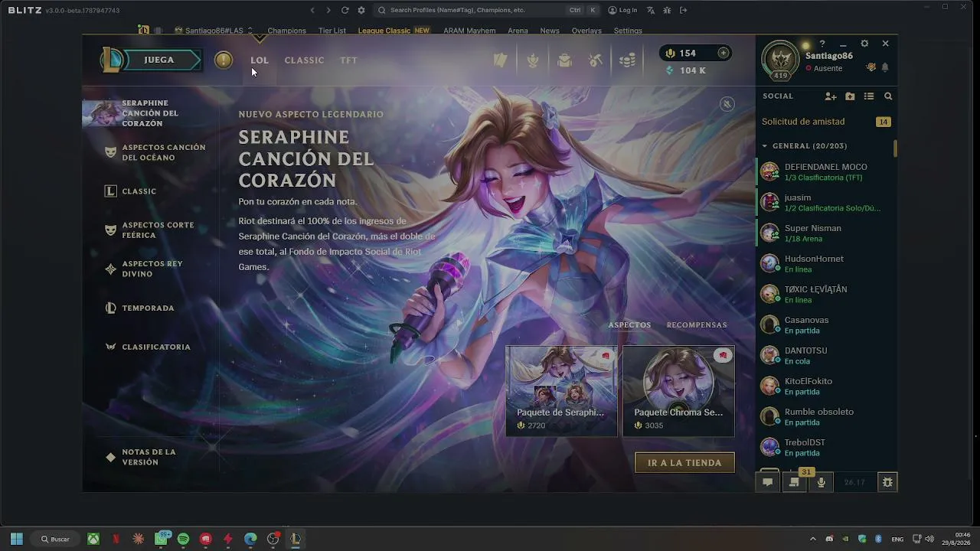Viewport: 980px width, 551px height.
Task: Open the Paquete de Seraphine 2720 bundle thumbnail
Action: [x=561, y=391]
